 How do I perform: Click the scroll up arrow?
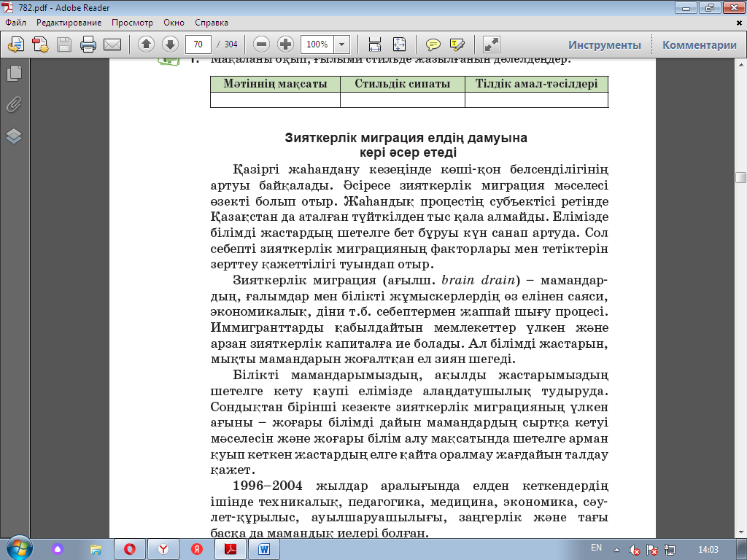(741, 64)
